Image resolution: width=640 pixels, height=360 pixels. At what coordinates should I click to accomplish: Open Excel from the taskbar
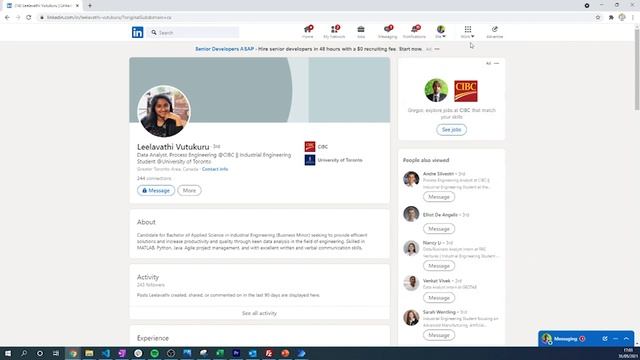220,353
